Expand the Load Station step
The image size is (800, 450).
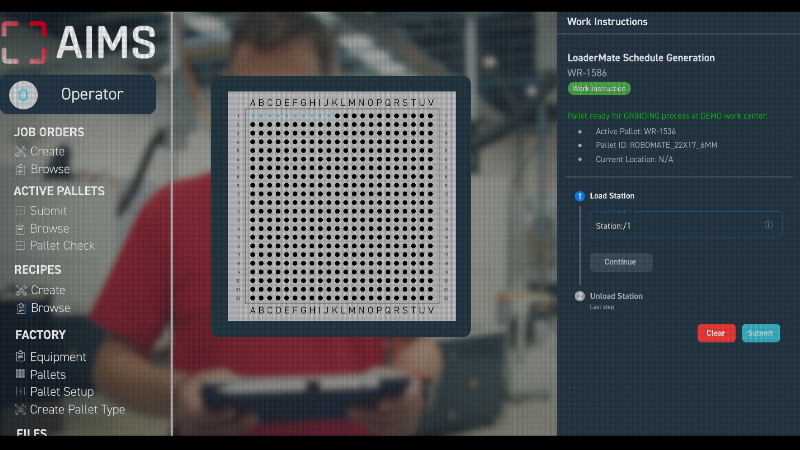(x=612, y=196)
